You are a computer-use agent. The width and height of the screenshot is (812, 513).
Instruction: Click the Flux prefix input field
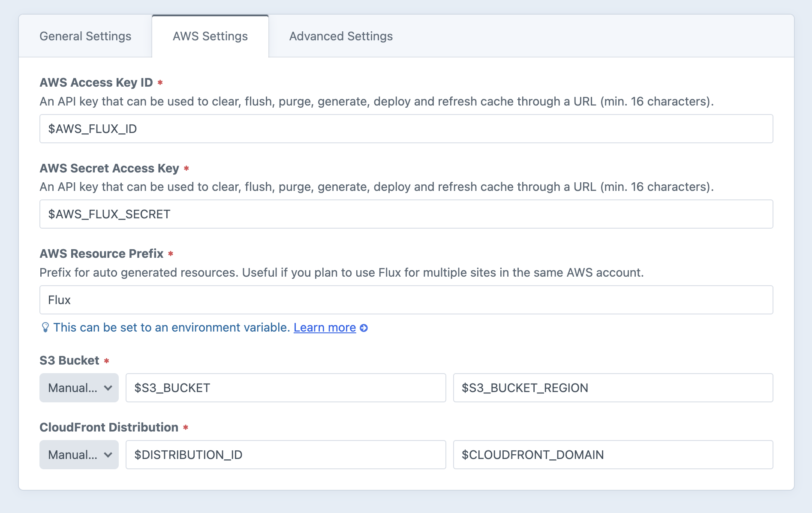click(406, 300)
